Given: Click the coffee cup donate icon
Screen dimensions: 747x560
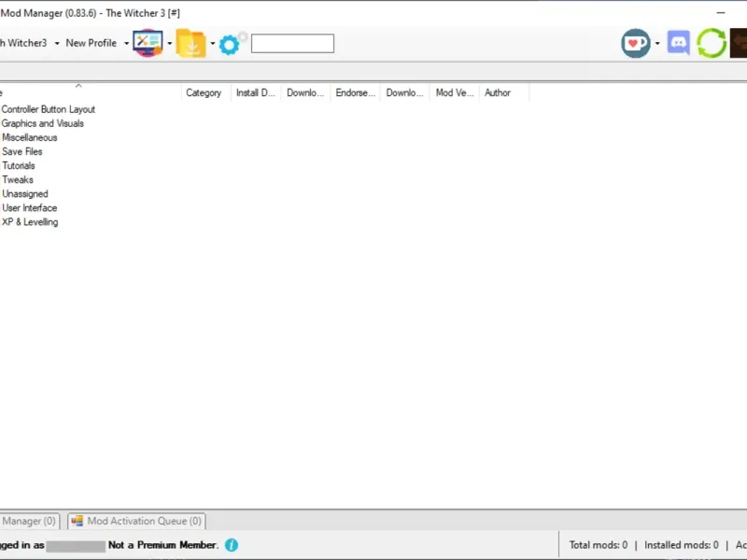Looking at the screenshot, I should tap(636, 43).
